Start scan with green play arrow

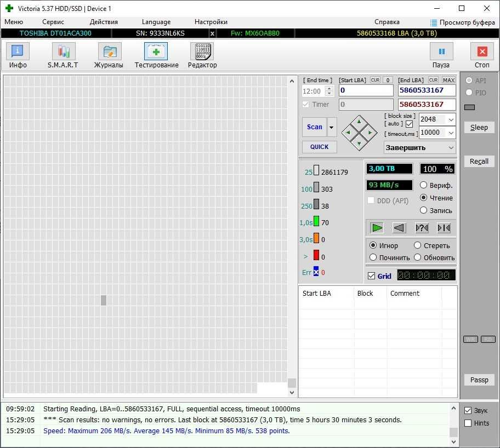pyautogui.click(x=377, y=228)
